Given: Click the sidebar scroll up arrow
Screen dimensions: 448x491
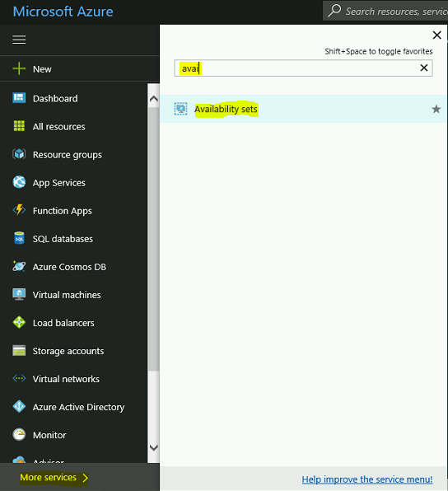Looking at the screenshot, I should tap(153, 99).
